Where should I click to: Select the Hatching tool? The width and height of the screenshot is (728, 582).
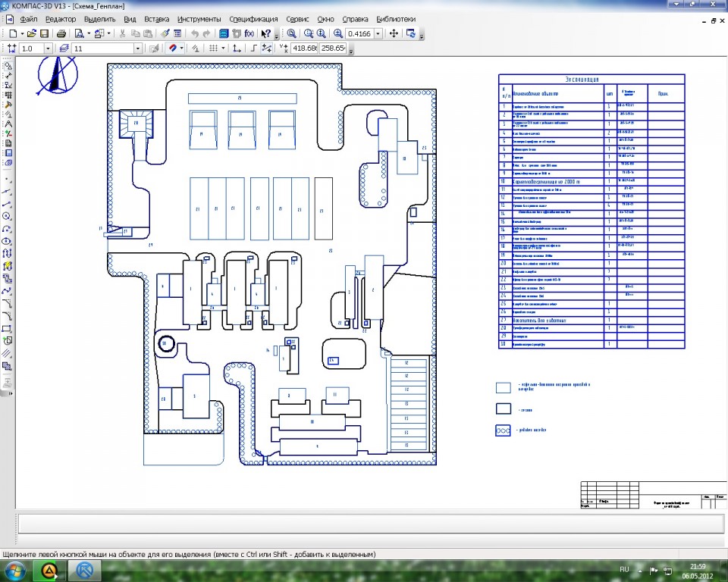pos(8,366)
